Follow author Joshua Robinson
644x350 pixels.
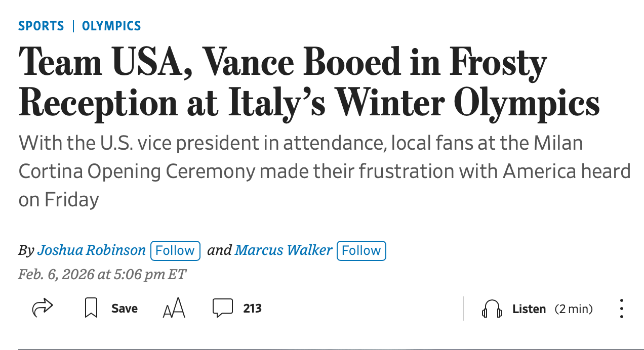(175, 250)
